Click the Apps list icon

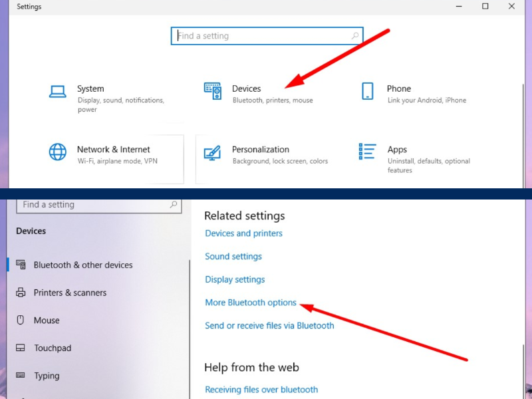(368, 152)
